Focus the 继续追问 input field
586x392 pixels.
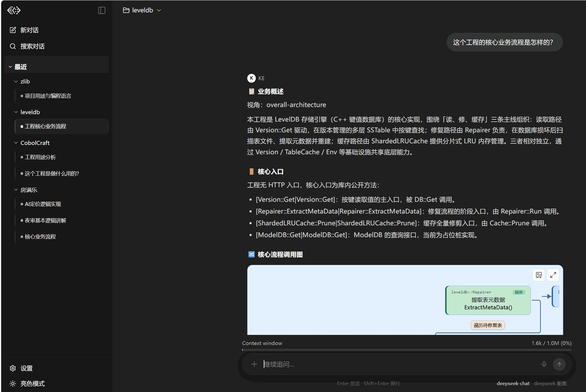click(400, 364)
